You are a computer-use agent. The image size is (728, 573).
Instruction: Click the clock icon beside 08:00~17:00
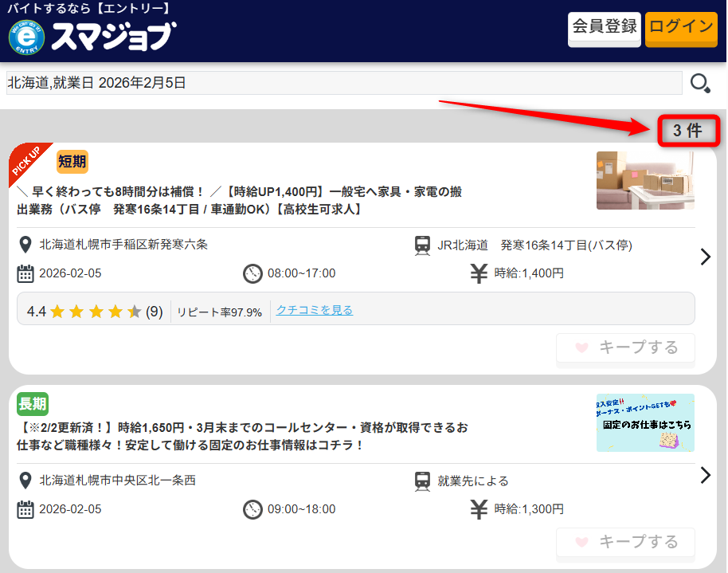[x=252, y=273]
